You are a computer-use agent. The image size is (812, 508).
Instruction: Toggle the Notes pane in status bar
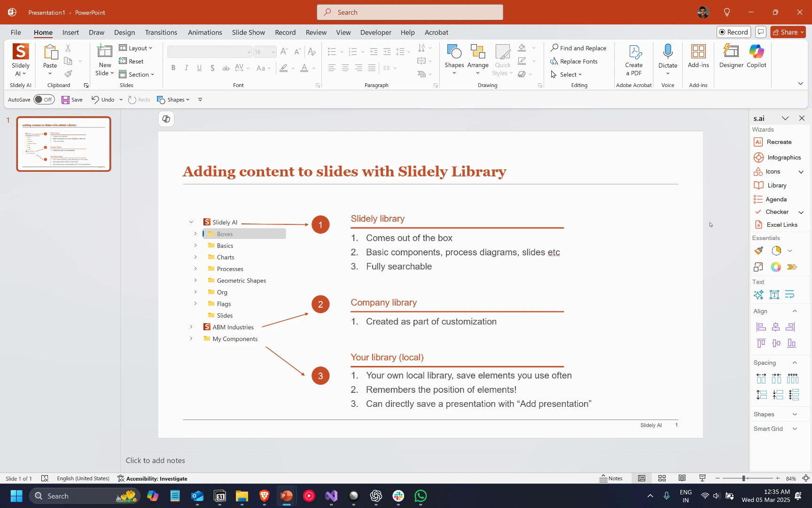point(611,478)
